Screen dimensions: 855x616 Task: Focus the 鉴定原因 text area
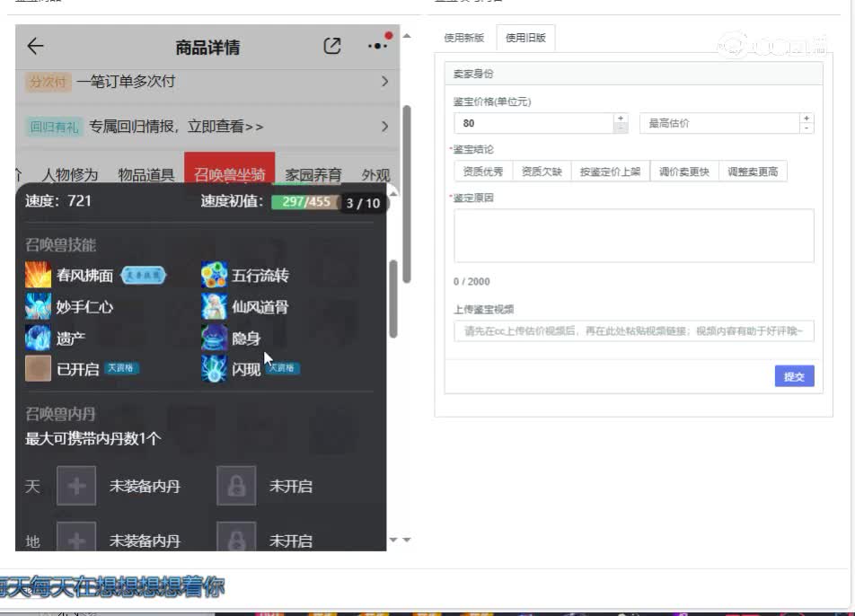[634, 235]
